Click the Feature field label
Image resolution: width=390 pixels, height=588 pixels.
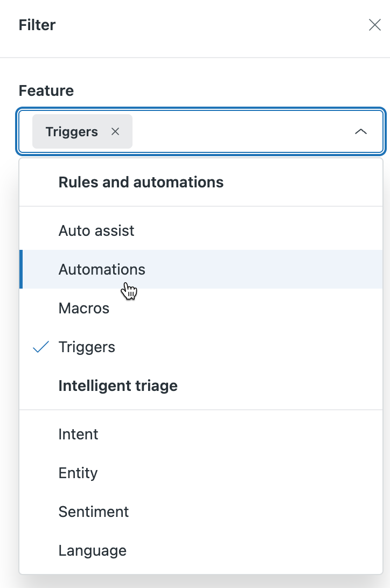46,90
